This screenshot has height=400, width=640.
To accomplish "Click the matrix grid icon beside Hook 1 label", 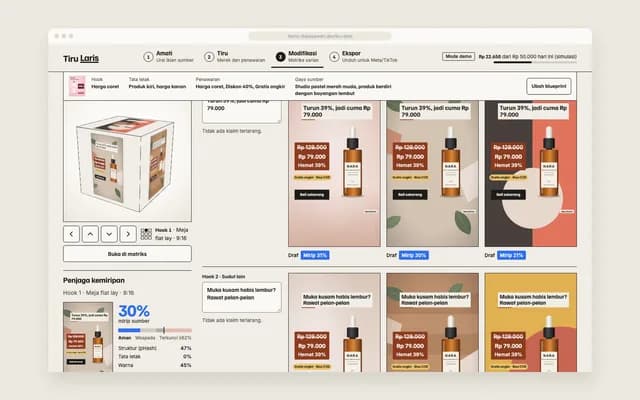I will [x=146, y=234].
